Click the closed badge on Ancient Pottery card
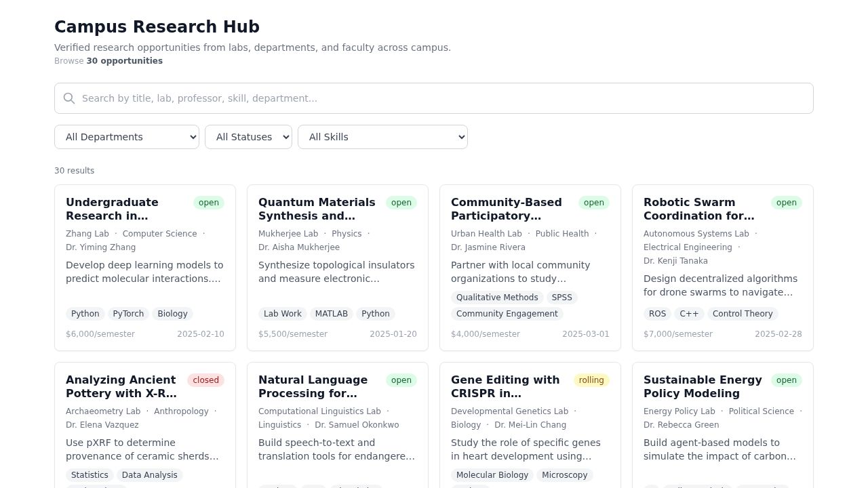The image size is (868, 488). tap(205, 380)
